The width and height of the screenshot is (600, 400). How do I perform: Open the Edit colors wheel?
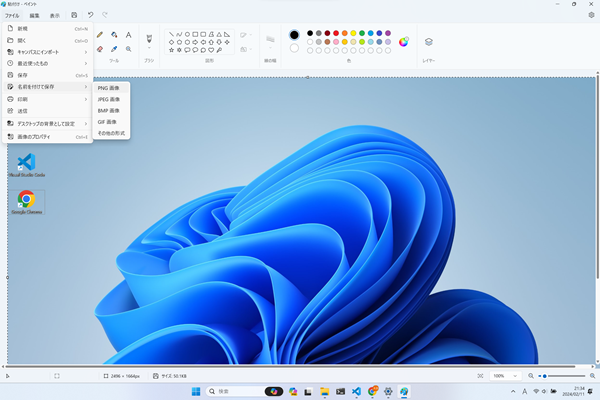tap(404, 41)
